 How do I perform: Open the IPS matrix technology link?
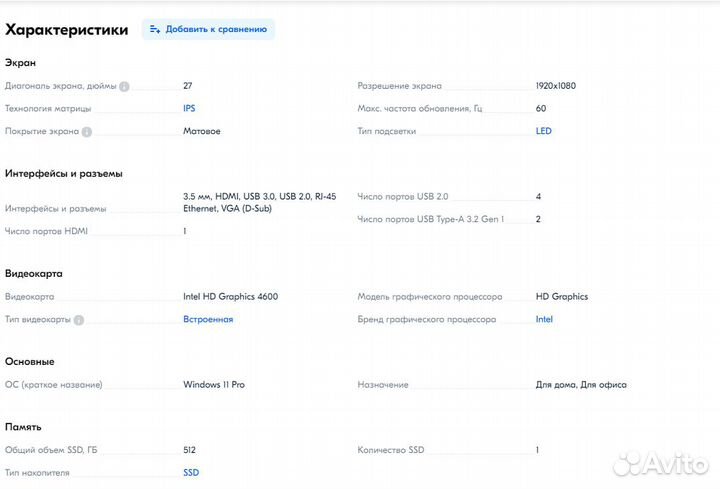coord(189,108)
